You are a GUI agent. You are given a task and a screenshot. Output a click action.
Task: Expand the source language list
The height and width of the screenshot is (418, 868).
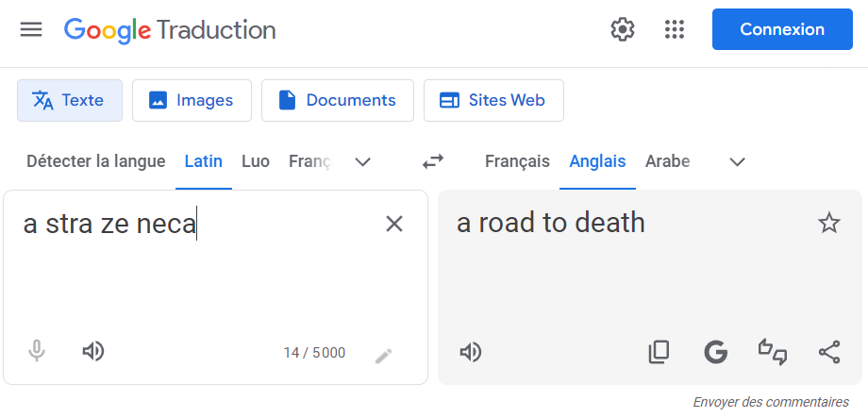(x=362, y=161)
